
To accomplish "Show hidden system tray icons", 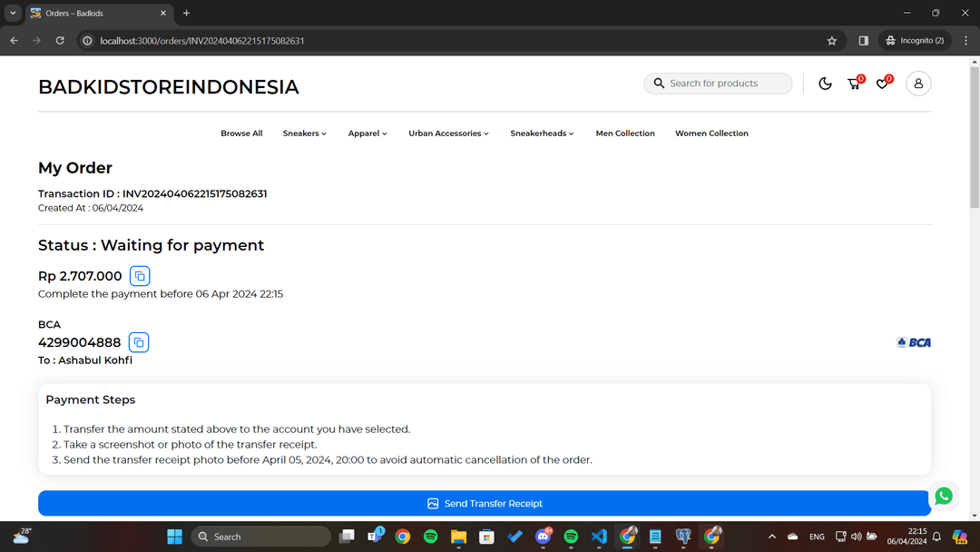I will 772,537.
